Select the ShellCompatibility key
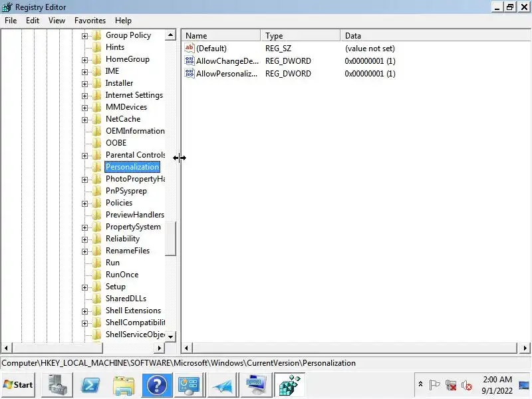532x399 pixels. pos(136,323)
